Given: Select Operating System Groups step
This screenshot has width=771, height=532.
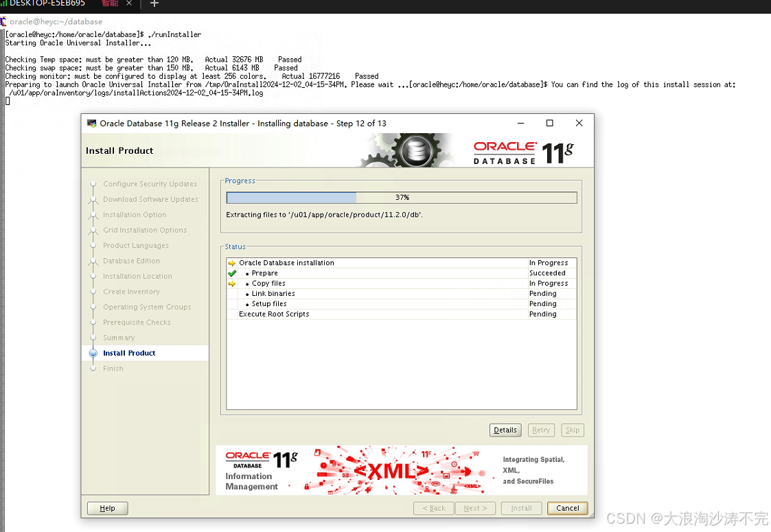Looking at the screenshot, I should (x=147, y=307).
